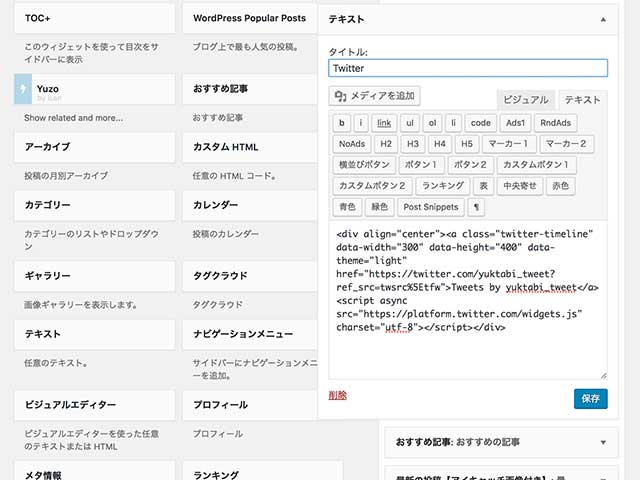
Task: Select the Yuzo available widget
Action: pyautogui.click(x=95, y=89)
